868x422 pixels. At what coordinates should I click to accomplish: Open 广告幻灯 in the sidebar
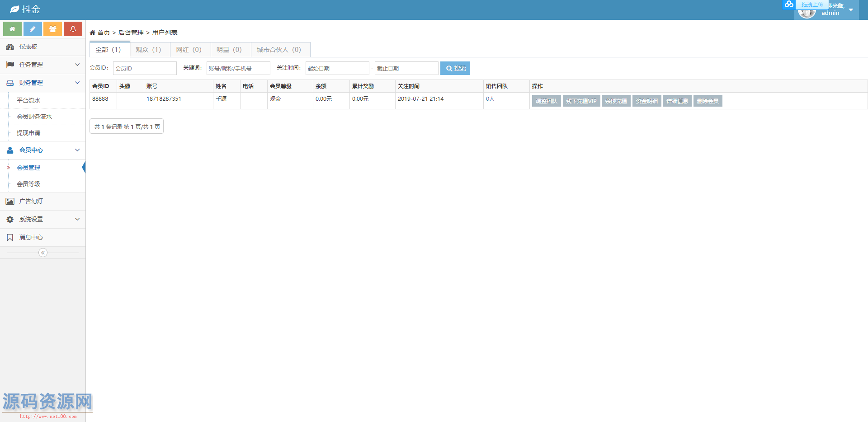[x=31, y=201]
